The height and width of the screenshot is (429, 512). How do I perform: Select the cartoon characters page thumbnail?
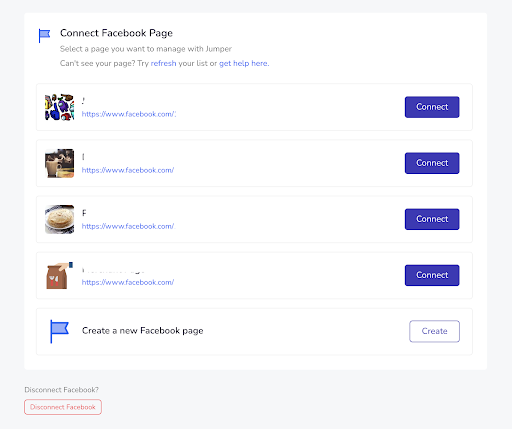[59, 107]
